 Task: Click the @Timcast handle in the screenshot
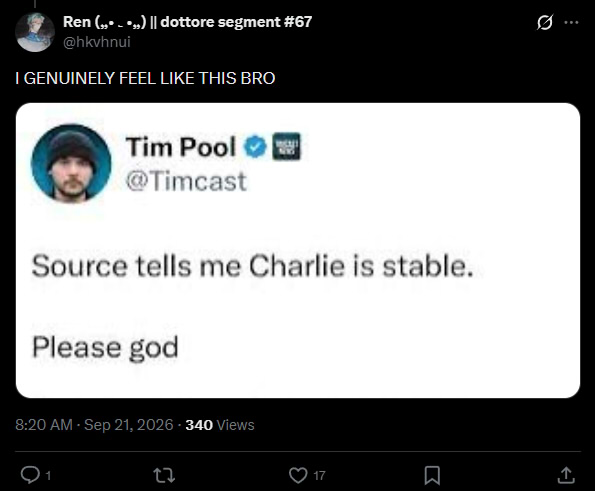click(x=186, y=181)
